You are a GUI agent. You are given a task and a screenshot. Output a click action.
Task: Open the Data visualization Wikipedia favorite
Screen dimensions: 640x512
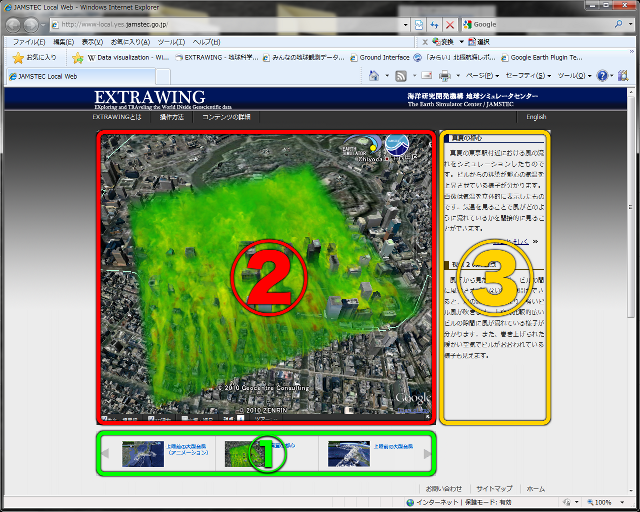point(129,58)
